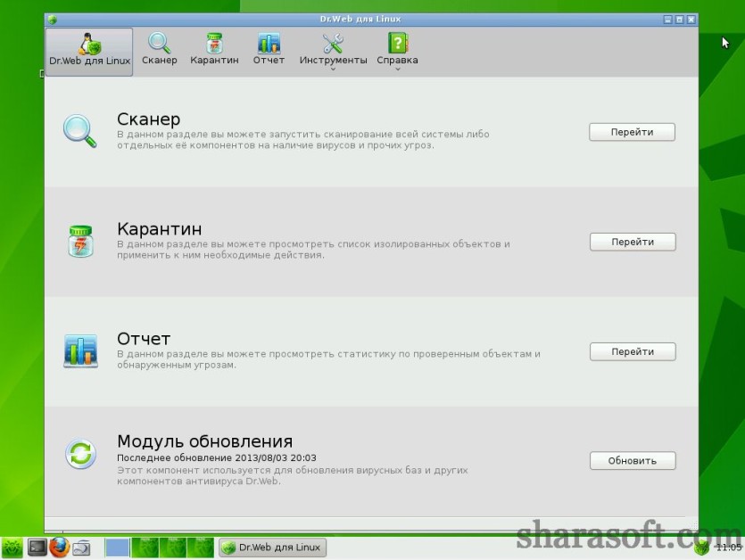Open the Карантин toolbar icon
The width and height of the screenshot is (745, 560).
click(214, 49)
